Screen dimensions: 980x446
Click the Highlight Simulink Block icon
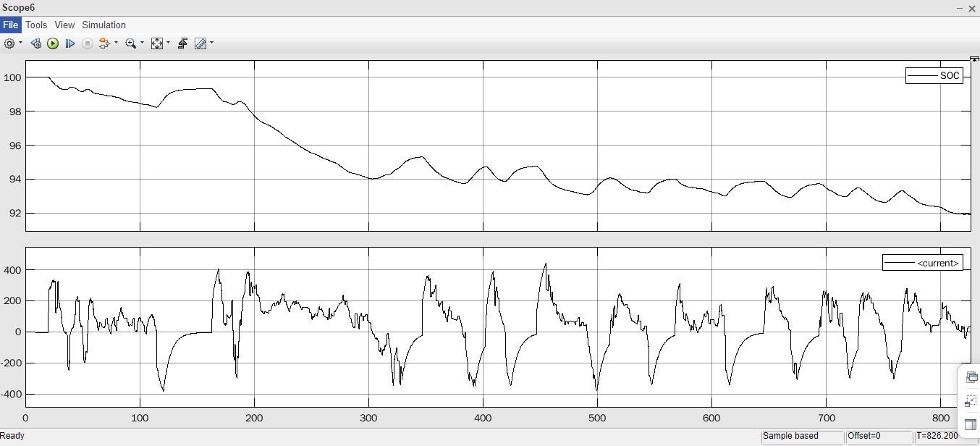pyautogui.click(x=104, y=43)
